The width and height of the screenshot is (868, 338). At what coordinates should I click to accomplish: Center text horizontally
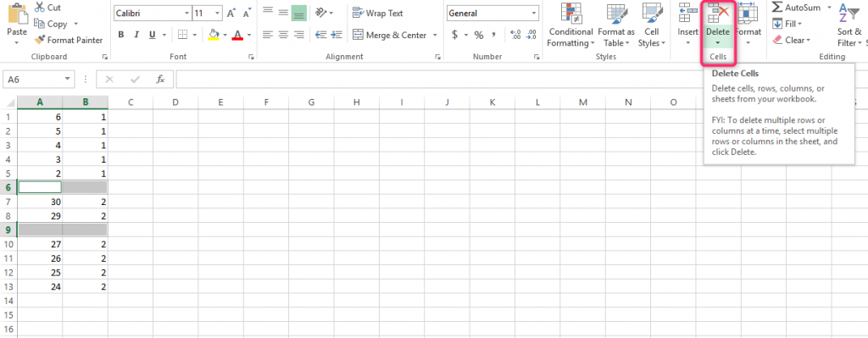pos(283,35)
